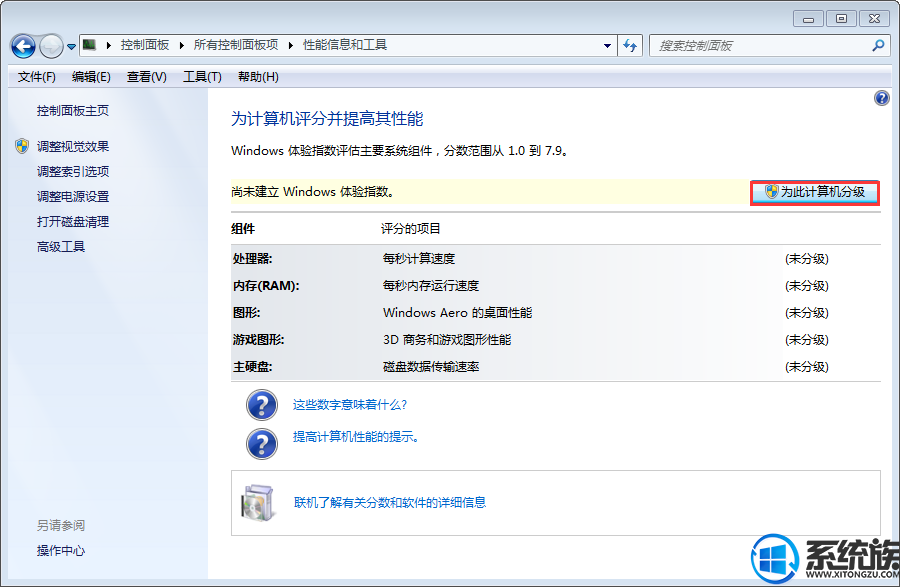Screen dimensions: 900x587
Task: Click 尚未建立 Windows 体验指数 notice
Action: 314,192
